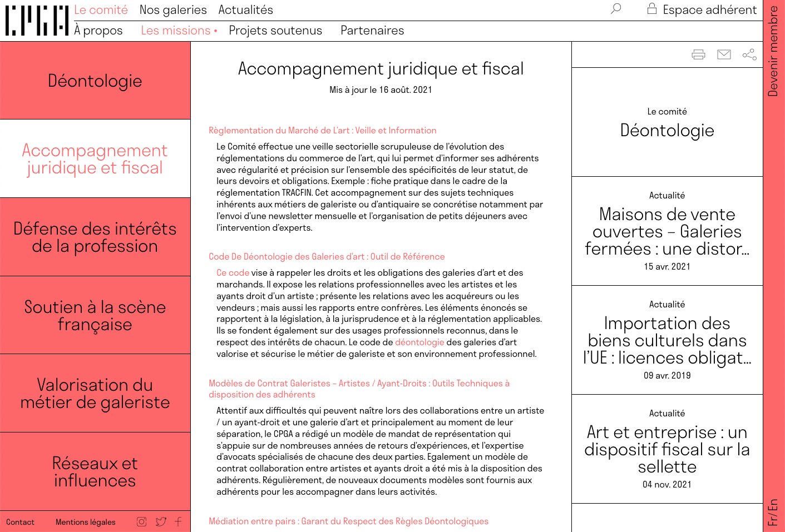
Task: Click heading Modèles de Contrat Galeristes
Action: (x=359, y=389)
